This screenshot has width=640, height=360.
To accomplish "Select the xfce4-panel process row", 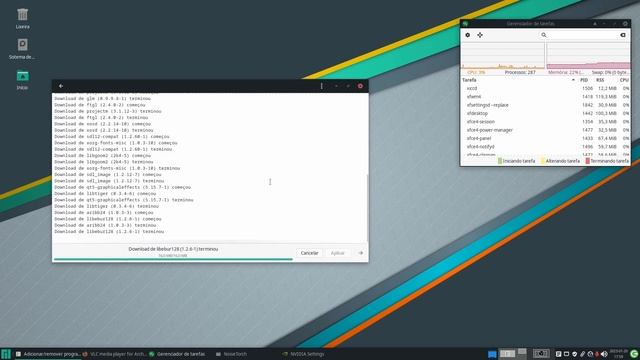I will (x=545, y=138).
